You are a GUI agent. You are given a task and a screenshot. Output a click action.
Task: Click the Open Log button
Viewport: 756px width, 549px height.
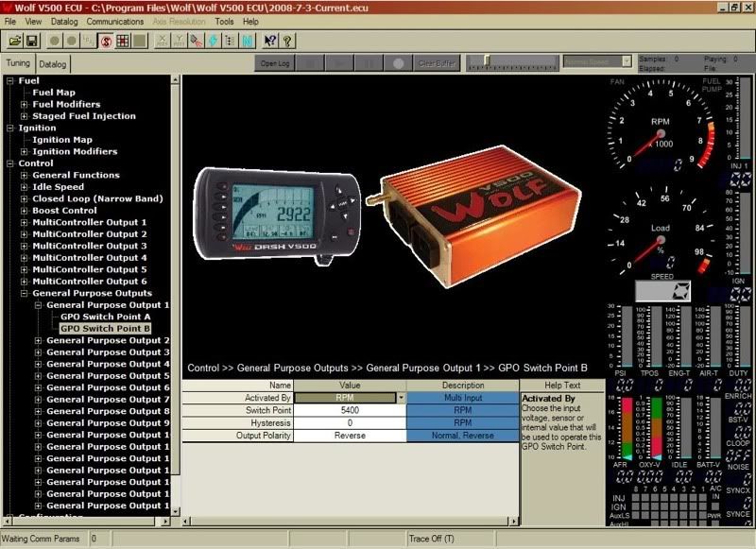click(275, 63)
